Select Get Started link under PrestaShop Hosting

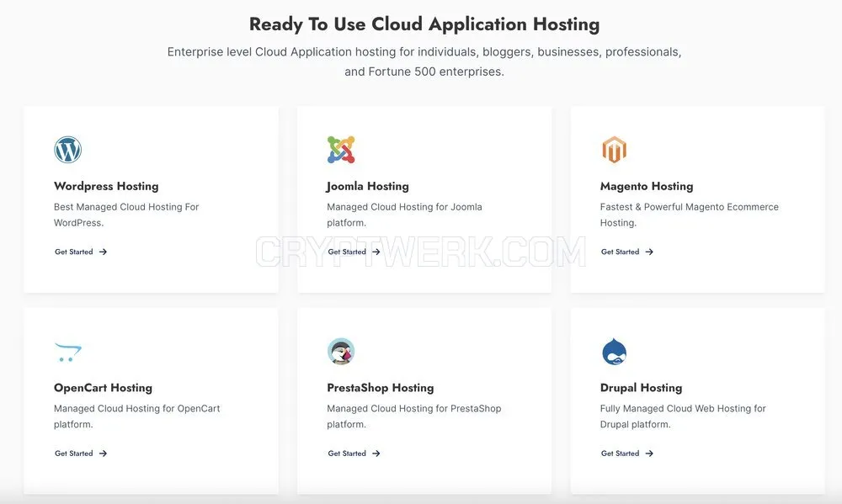click(354, 454)
